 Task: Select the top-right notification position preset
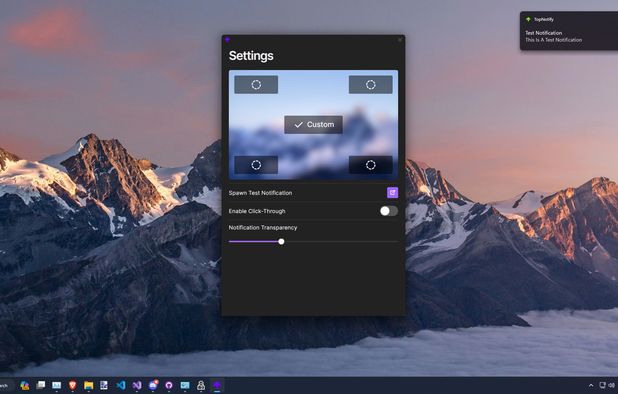click(370, 85)
